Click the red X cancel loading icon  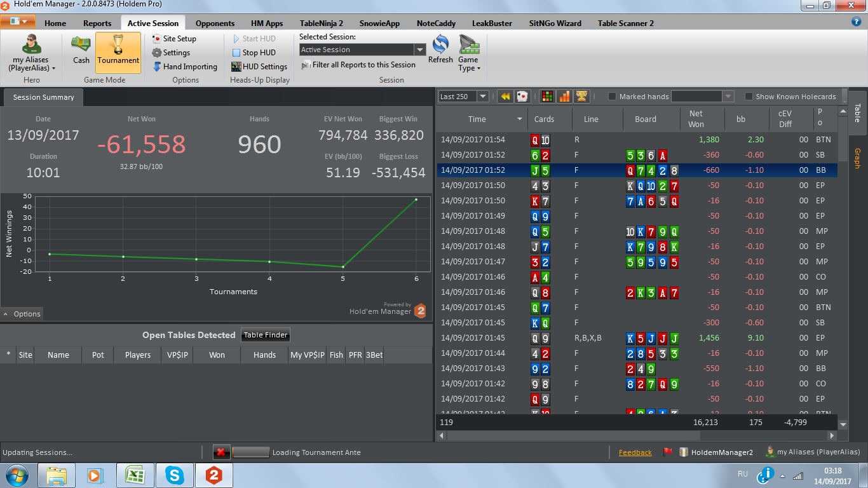coord(220,452)
